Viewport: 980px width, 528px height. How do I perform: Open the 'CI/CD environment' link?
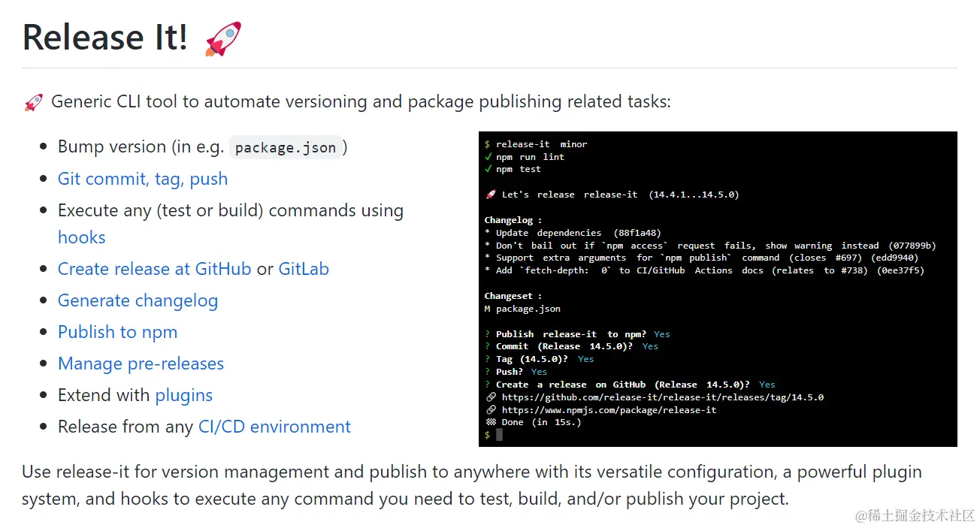tap(274, 427)
